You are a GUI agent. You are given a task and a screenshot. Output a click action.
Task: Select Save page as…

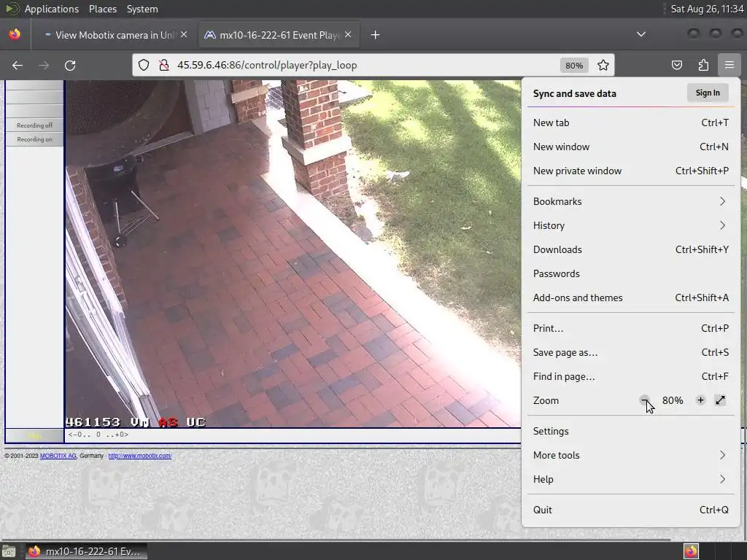[631, 352]
